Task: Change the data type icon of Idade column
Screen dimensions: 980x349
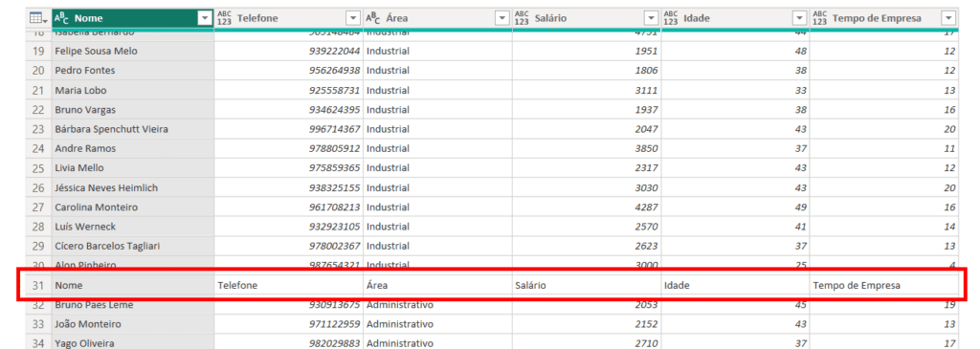Action: point(671,19)
